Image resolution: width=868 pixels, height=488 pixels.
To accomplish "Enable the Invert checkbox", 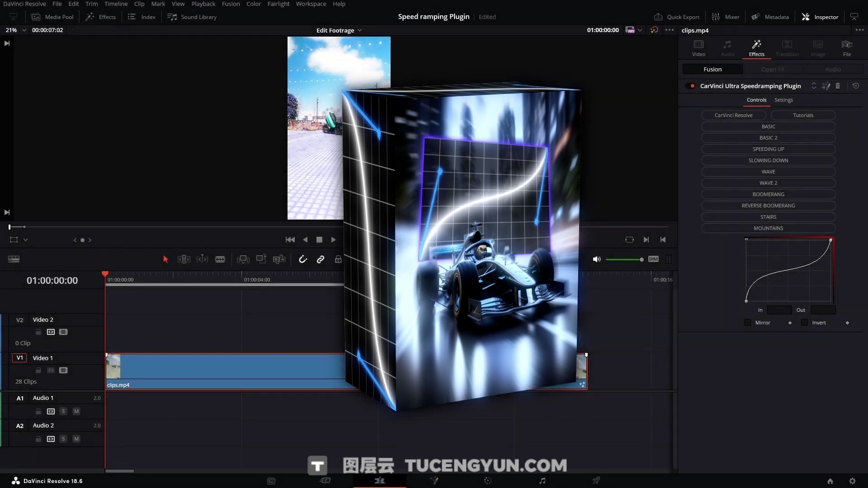I will [x=804, y=323].
